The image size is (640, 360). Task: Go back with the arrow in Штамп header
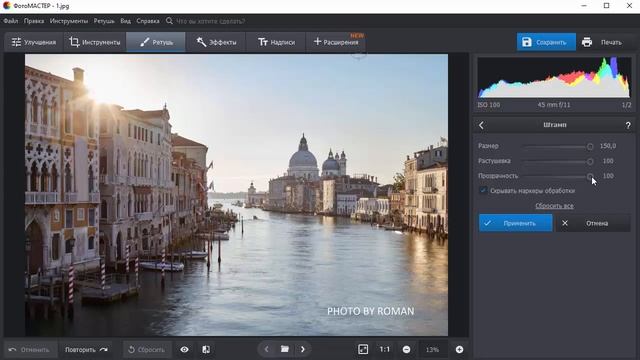pyautogui.click(x=481, y=125)
